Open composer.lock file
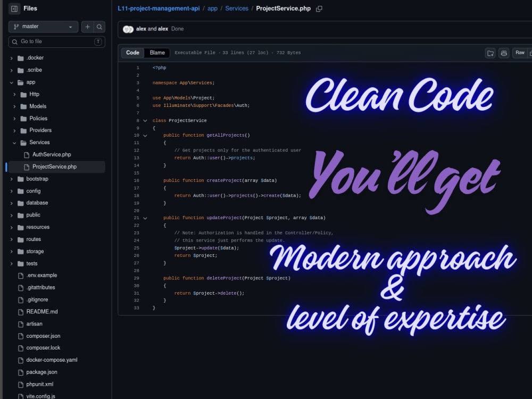This screenshot has height=399, width=532. point(44,348)
